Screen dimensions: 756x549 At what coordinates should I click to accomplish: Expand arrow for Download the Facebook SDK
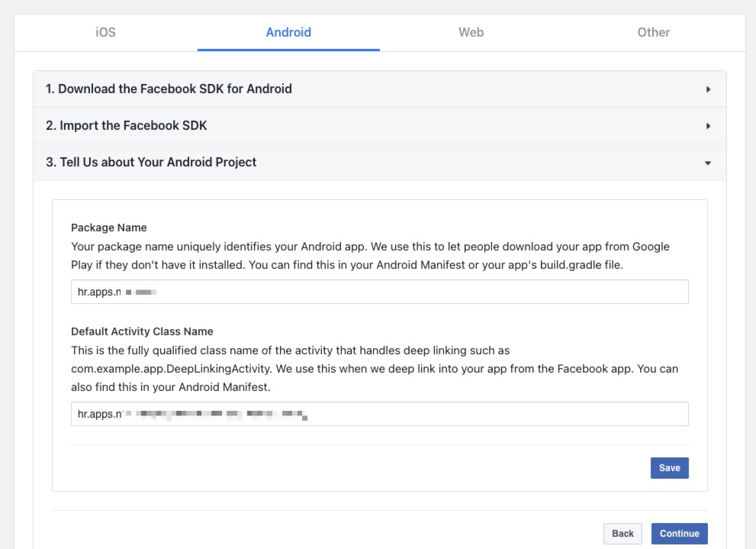(x=708, y=89)
